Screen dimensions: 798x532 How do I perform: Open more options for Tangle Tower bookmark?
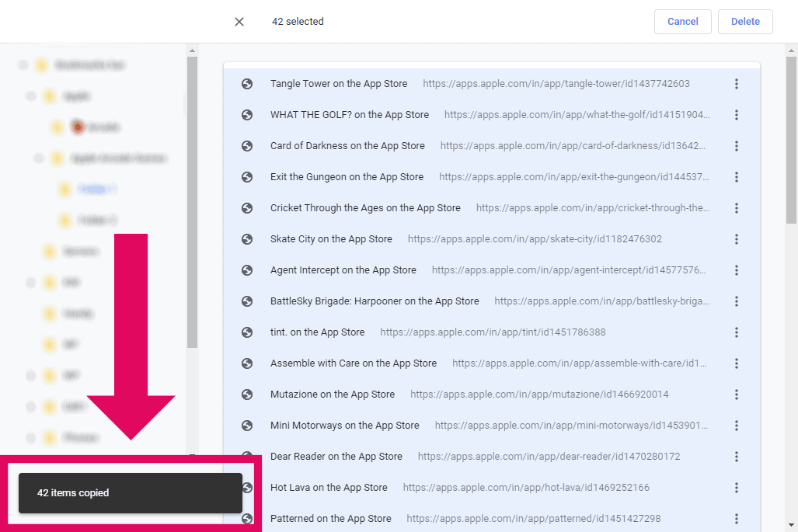(737, 84)
